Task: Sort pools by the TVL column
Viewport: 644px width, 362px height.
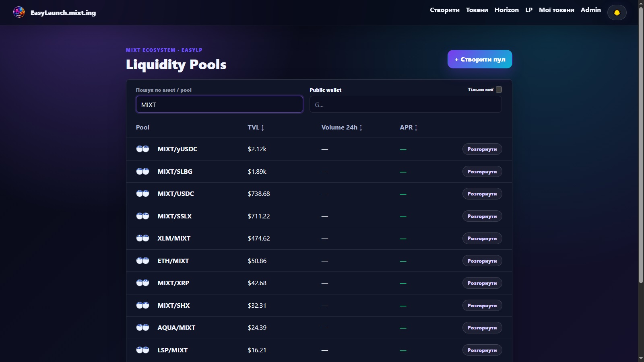Action: tap(256, 128)
